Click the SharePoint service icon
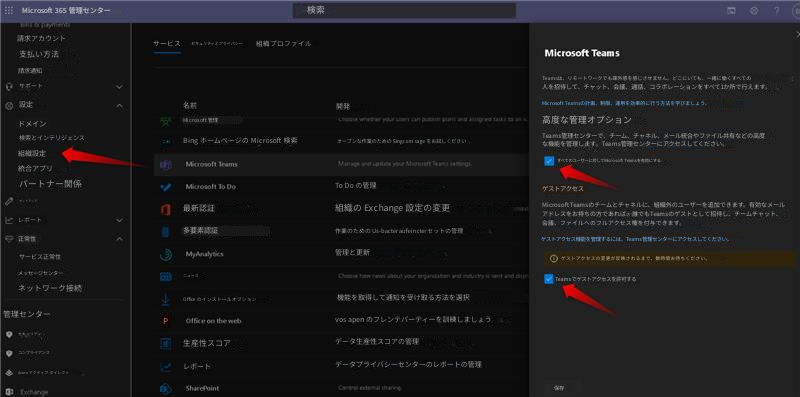Screen dimensions: 800x397 tap(165, 389)
